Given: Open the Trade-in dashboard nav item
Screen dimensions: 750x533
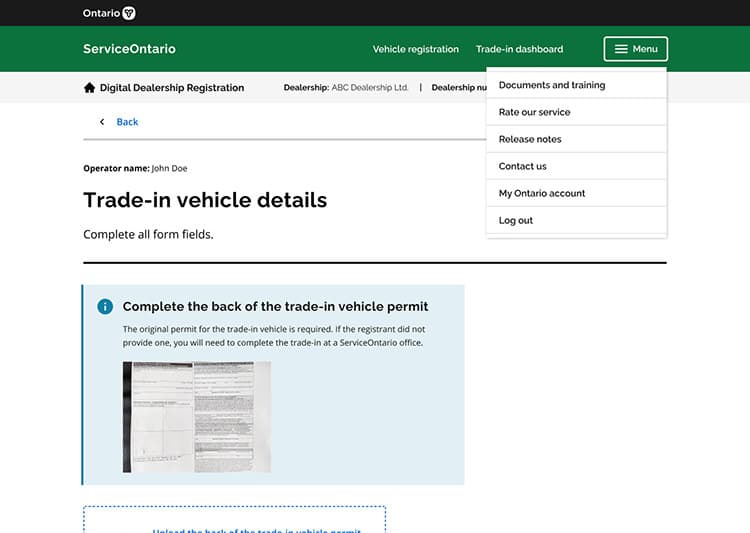Looking at the screenshot, I should 519,49.
